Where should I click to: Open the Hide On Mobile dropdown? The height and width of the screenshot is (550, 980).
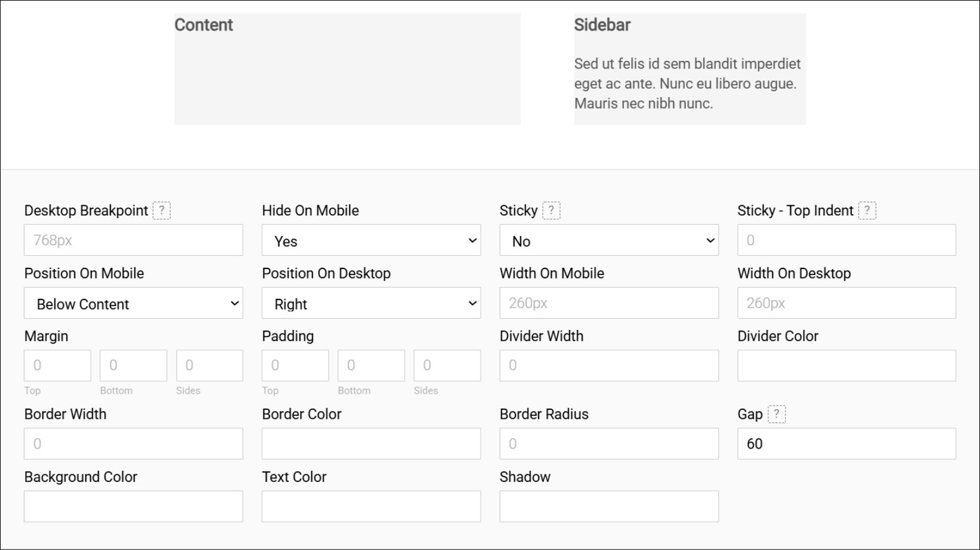coord(371,240)
